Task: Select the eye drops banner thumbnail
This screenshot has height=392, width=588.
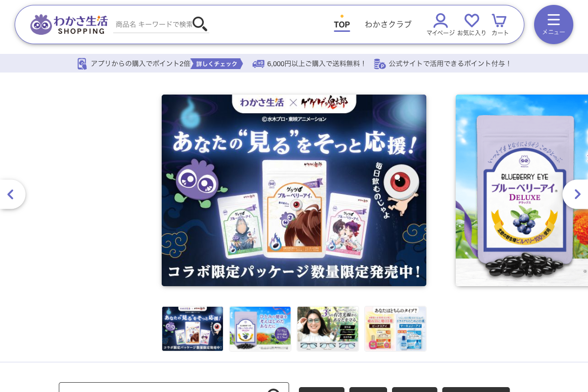Action: [395, 329]
